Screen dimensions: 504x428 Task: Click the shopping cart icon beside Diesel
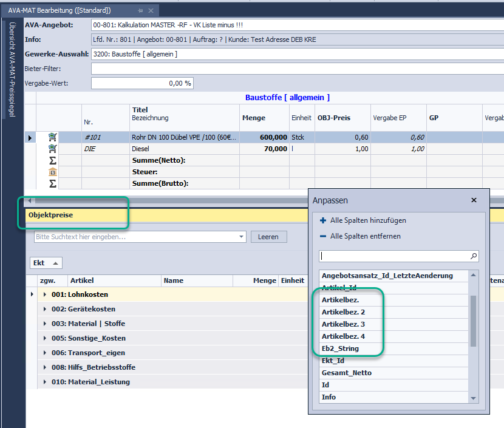click(52, 149)
